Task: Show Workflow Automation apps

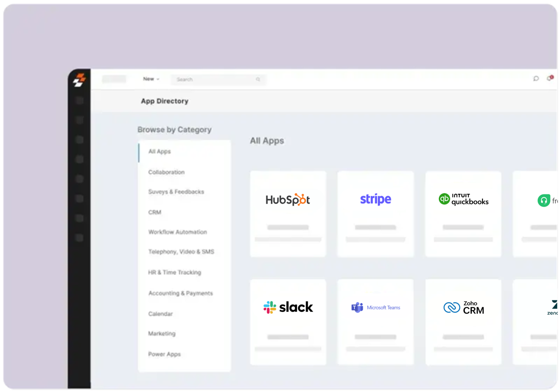Action: (x=177, y=232)
